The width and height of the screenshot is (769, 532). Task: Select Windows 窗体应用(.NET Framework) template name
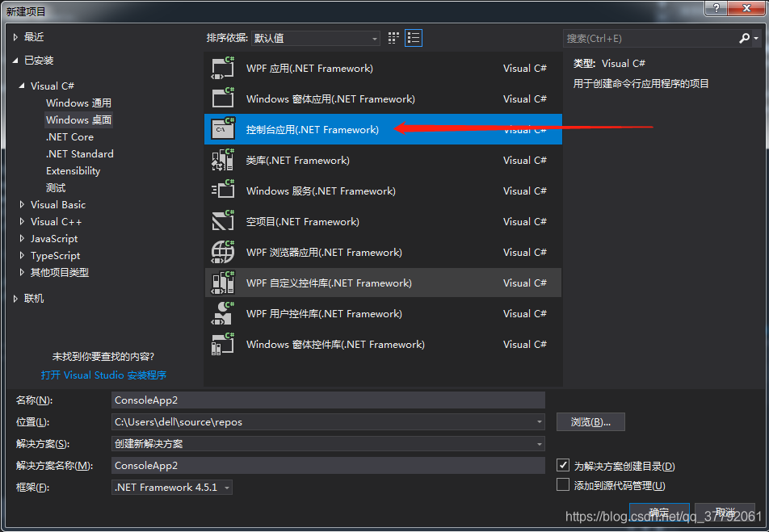pyautogui.click(x=330, y=99)
